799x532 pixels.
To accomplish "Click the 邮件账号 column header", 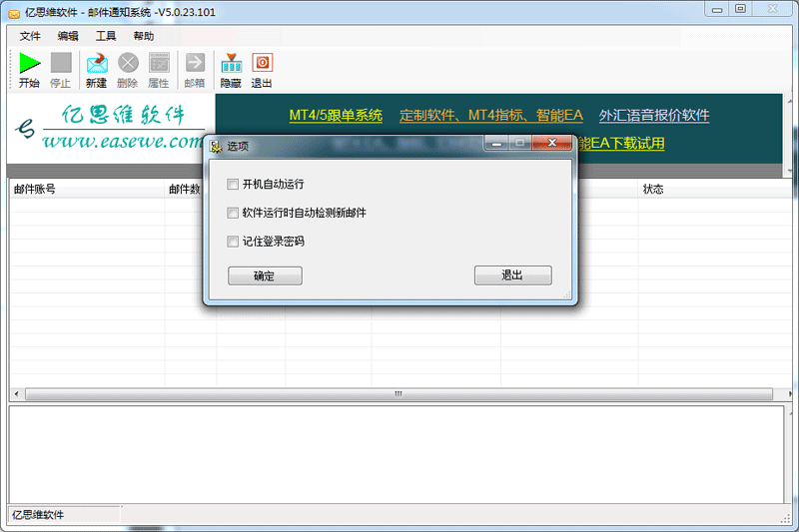I will (x=87, y=190).
